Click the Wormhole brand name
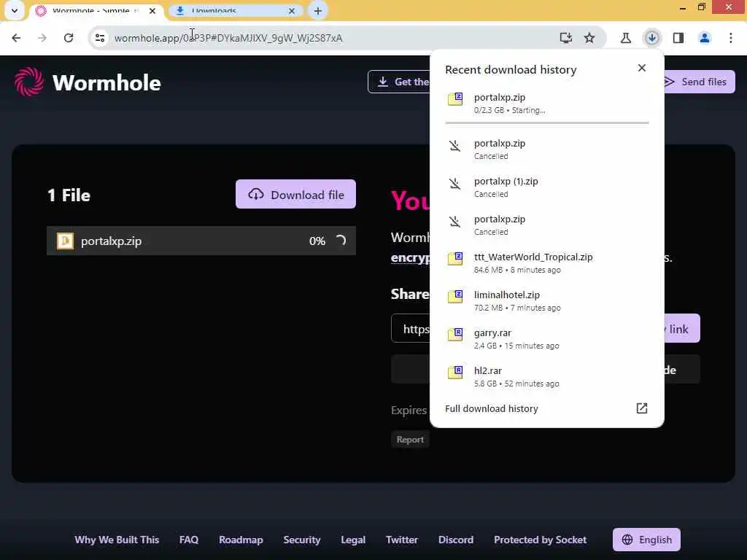 click(107, 82)
